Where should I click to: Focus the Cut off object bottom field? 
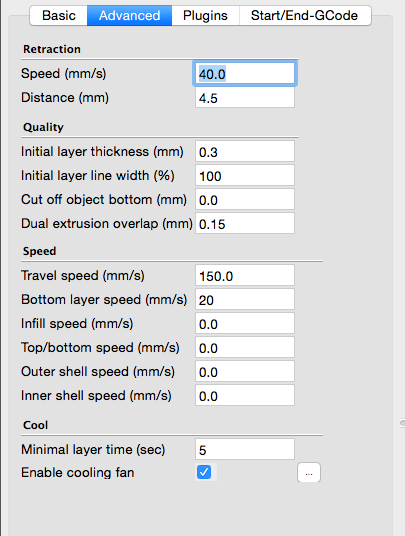pyautogui.click(x=245, y=200)
